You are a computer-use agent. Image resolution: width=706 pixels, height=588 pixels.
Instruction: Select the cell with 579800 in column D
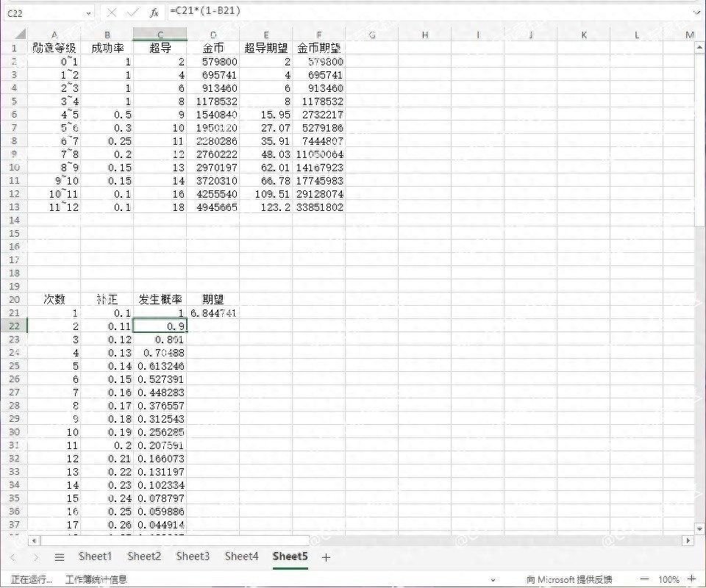point(213,62)
